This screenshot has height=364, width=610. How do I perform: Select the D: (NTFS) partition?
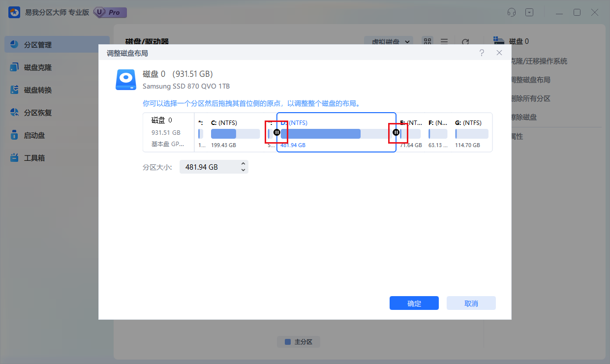[x=336, y=132]
